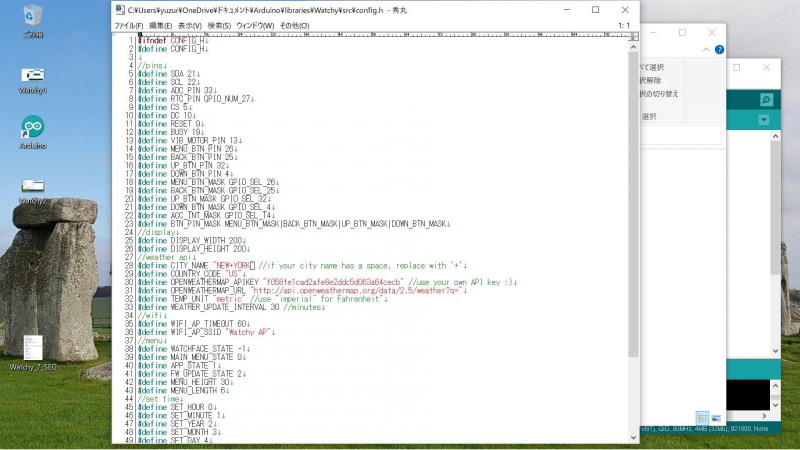The height and width of the screenshot is (450, 800).
Task: Click the Hidemaru editor scroll-up arrow
Action: click(633, 47)
